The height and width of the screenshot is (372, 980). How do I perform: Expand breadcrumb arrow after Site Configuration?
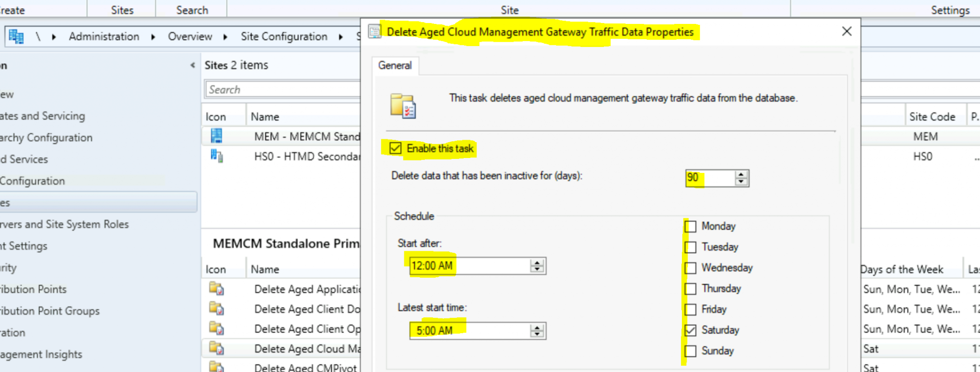point(340,37)
